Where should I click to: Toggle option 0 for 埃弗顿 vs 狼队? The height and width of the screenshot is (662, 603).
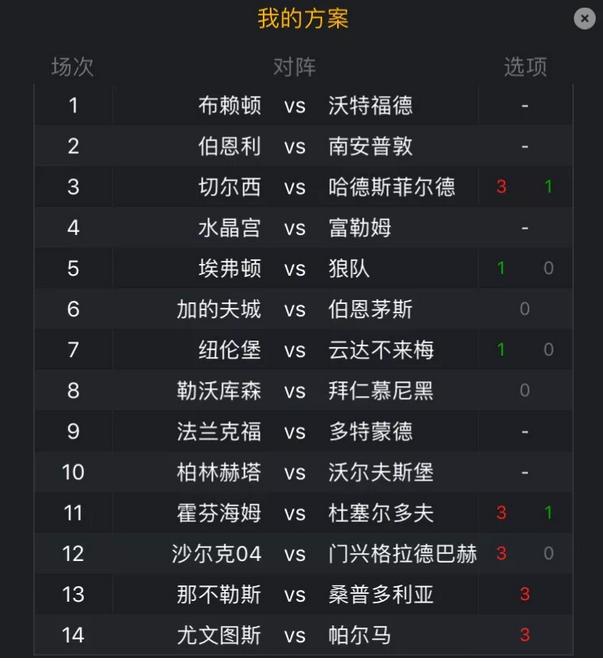[548, 268]
